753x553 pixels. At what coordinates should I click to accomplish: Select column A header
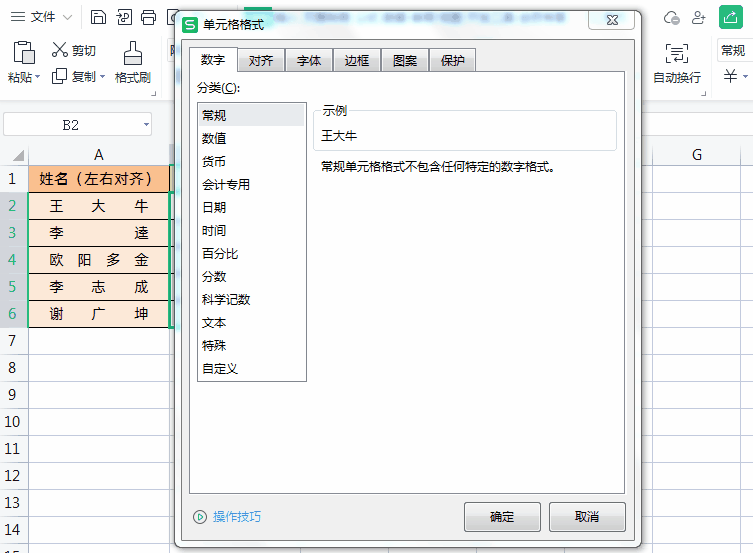click(98, 155)
